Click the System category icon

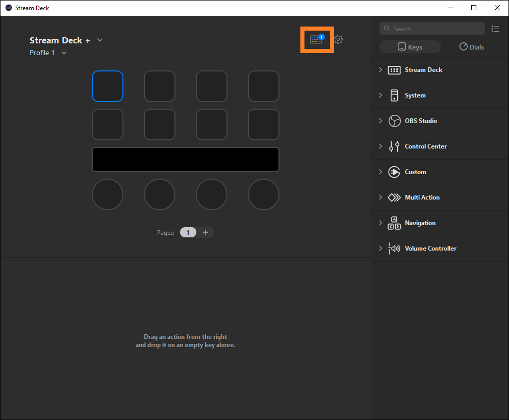click(x=394, y=95)
